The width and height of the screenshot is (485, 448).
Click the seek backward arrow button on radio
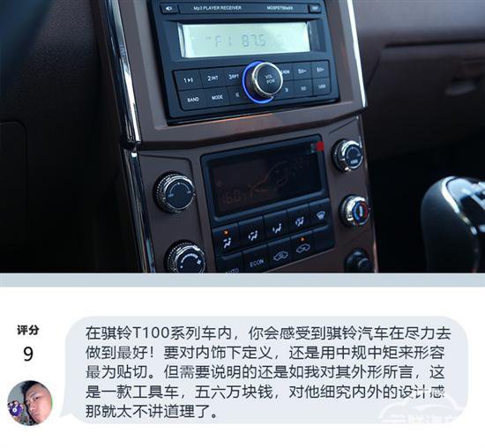(237, 94)
